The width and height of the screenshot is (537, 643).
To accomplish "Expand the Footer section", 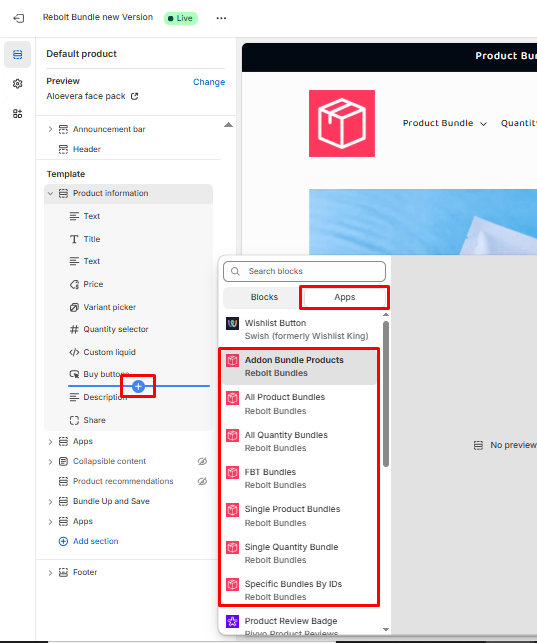I will pyautogui.click(x=50, y=572).
